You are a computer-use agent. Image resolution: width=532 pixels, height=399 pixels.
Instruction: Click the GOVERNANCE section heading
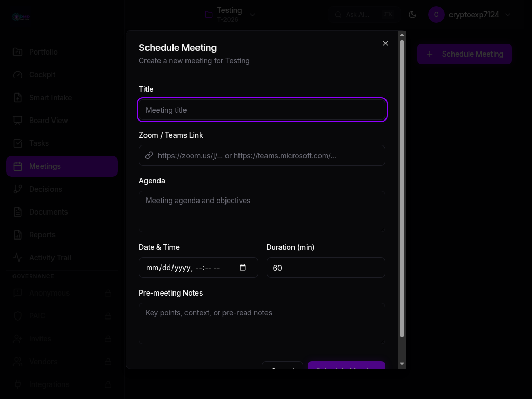33,276
